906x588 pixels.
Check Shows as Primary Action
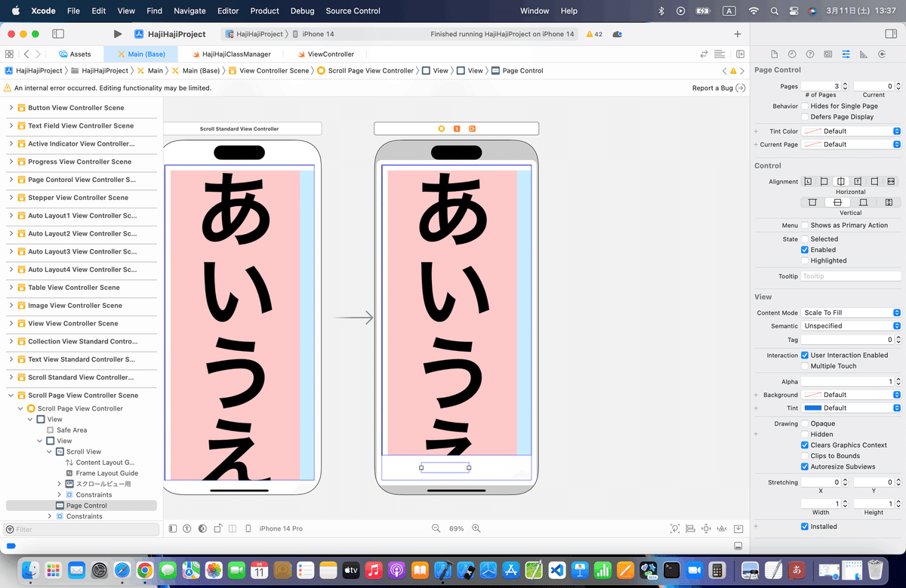tap(805, 225)
